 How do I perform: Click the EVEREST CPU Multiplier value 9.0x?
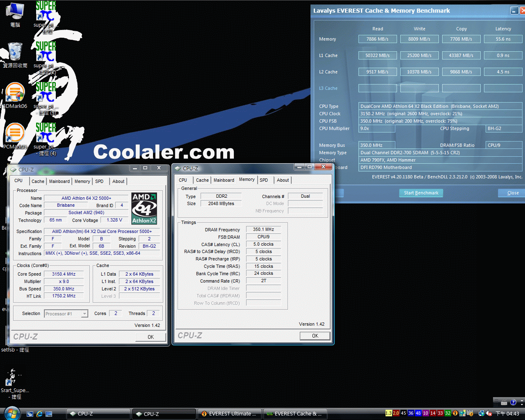tap(377, 128)
